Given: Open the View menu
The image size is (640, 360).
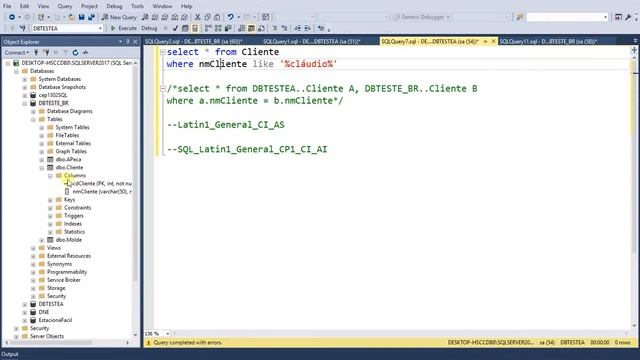Looking at the screenshot, I should (43, 6).
